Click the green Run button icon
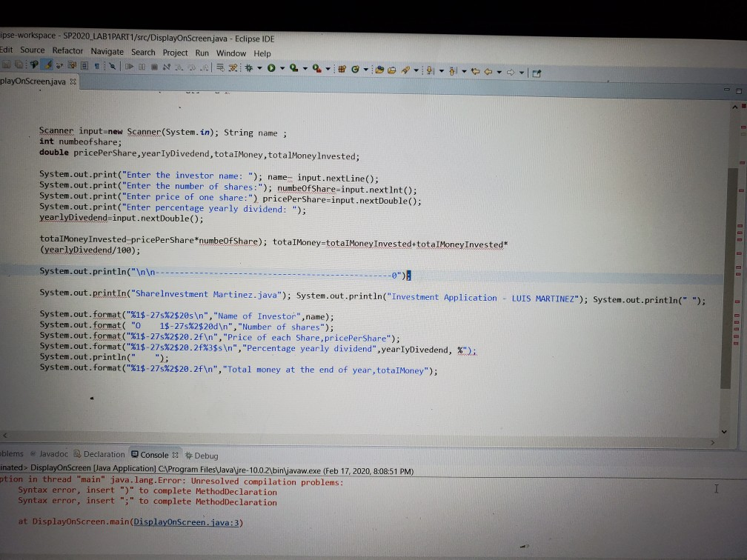This screenshot has width=747, height=560. [x=271, y=68]
